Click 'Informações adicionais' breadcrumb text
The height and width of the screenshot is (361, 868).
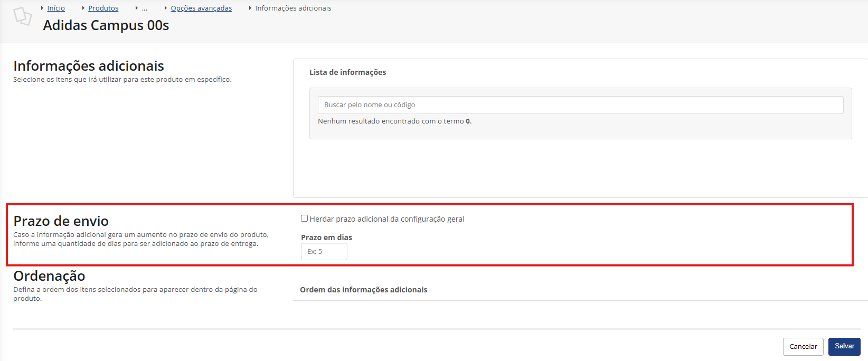click(x=293, y=8)
